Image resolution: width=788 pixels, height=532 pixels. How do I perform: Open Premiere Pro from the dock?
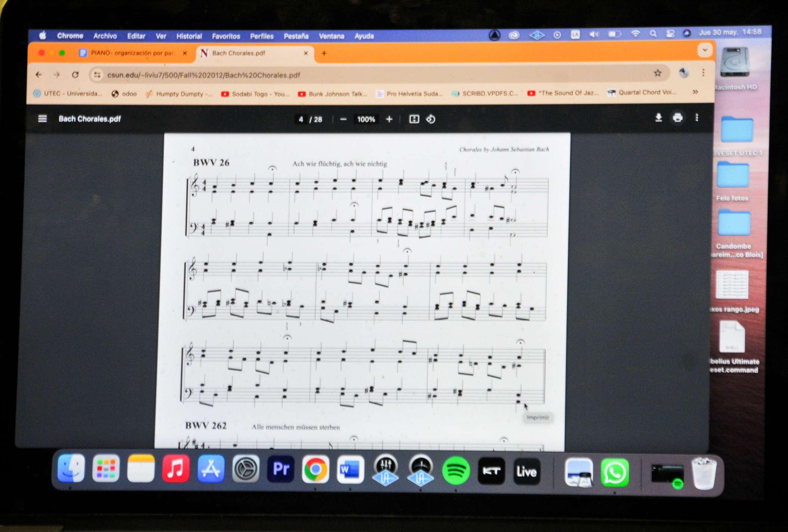click(281, 469)
